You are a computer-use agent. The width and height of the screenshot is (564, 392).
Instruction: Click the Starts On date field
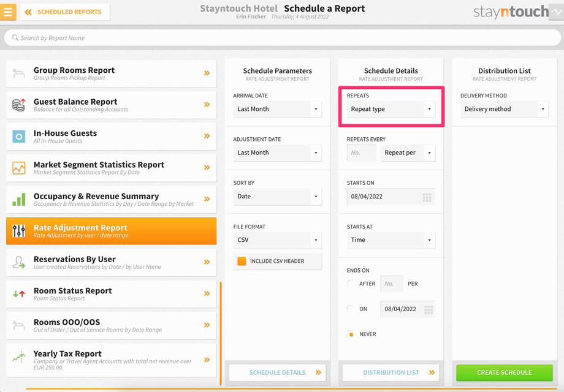(391, 197)
